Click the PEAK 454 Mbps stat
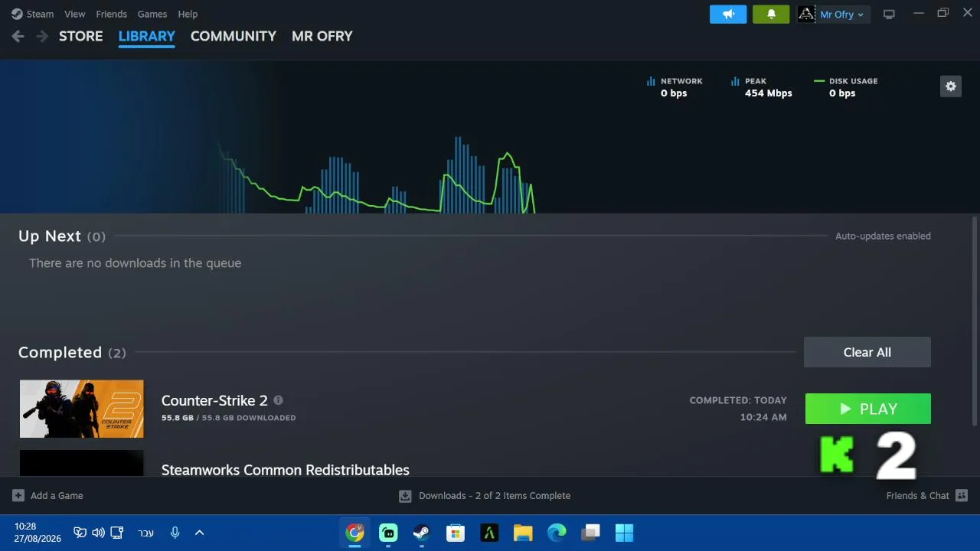The width and height of the screenshot is (980, 551). click(762, 87)
